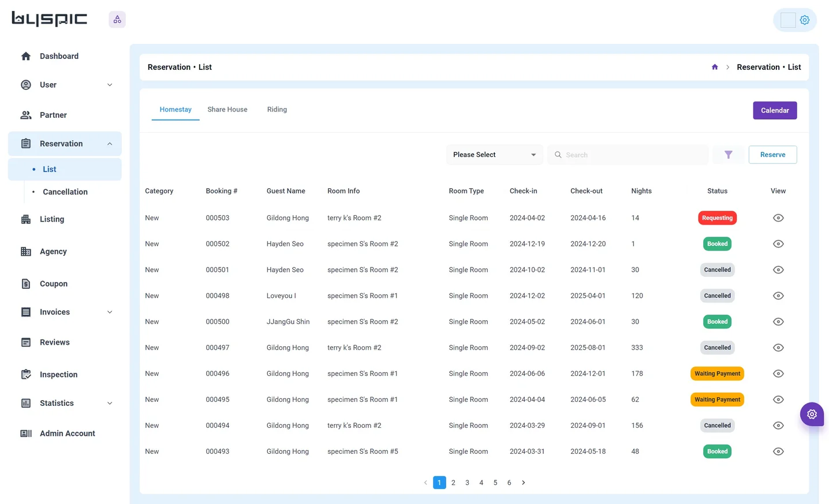Click guest name Loveyou I
This screenshot has width=829, height=504.
click(x=281, y=296)
